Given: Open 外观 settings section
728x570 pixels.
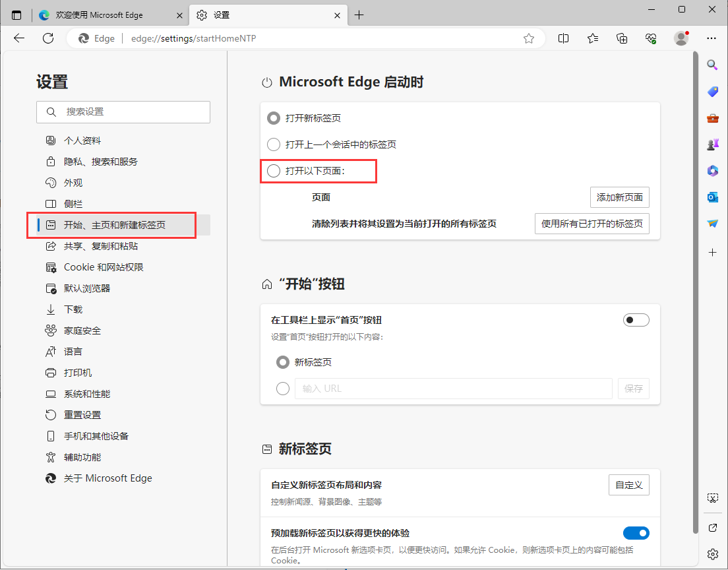Looking at the screenshot, I should point(123,183).
